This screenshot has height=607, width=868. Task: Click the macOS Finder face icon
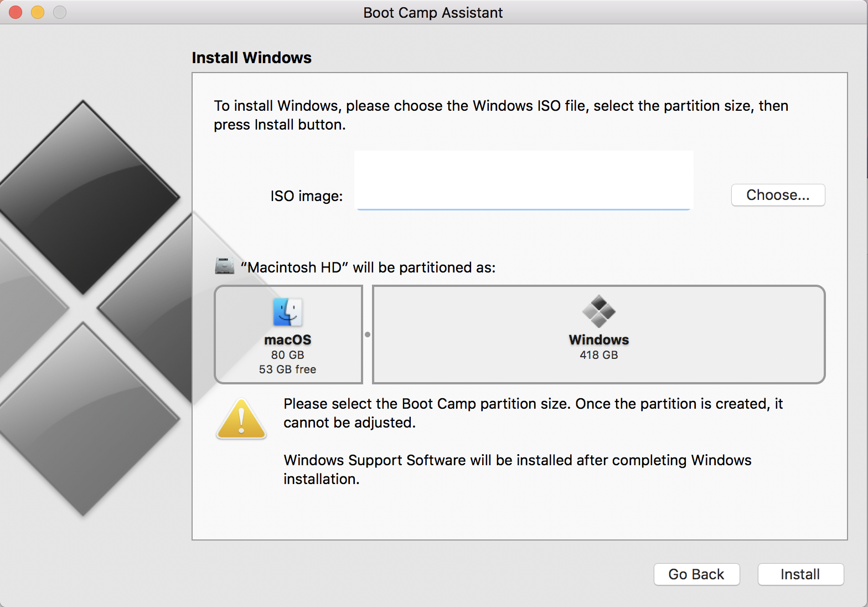288,312
